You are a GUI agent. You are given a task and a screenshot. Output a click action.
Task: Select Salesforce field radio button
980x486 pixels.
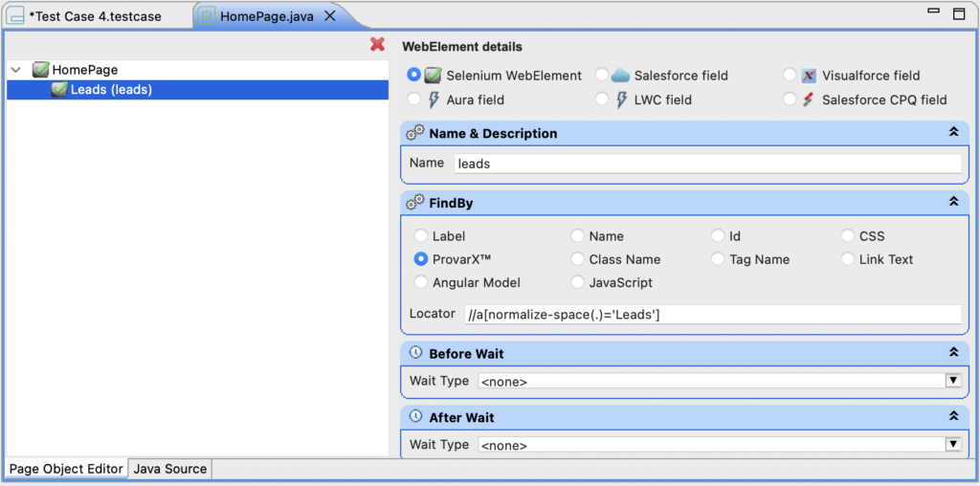(x=601, y=75)
